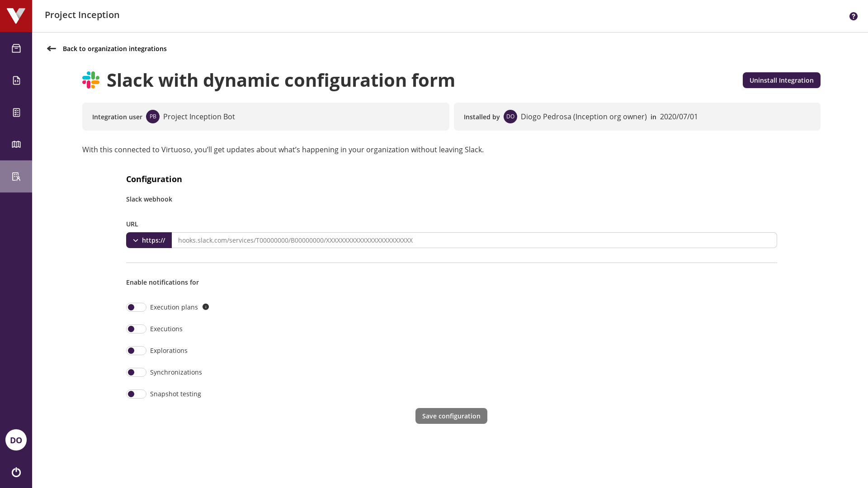Go back to organization integrations
The image size is (868, 488).
tap(114, 48)
